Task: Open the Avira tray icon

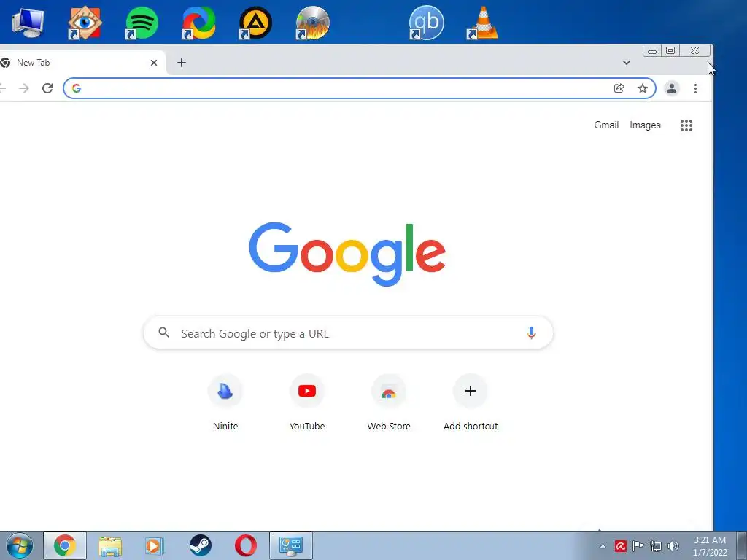Action: tap(620, 546)
